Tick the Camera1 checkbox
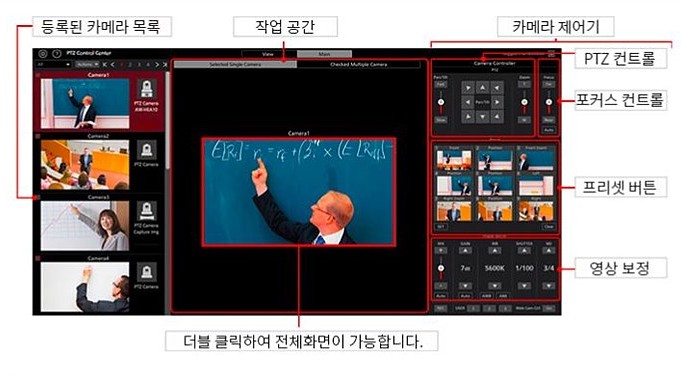This screenshot has height=375, width=681. tap(38, 75)
